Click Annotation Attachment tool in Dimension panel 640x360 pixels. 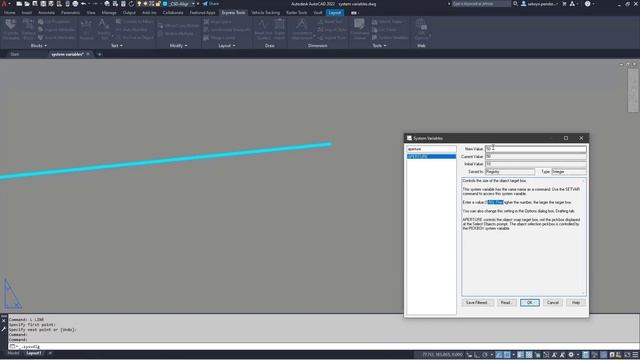(x=302, y=29)
